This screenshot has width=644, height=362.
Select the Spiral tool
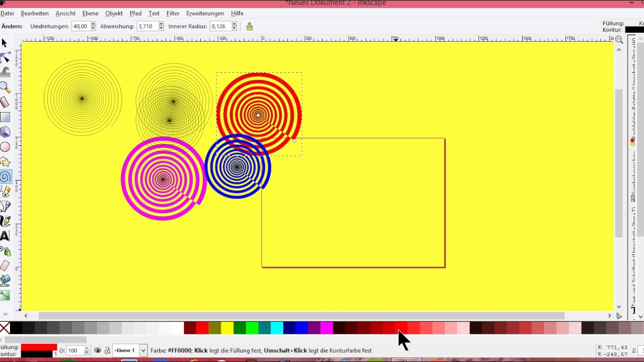(x=5, y=176)
